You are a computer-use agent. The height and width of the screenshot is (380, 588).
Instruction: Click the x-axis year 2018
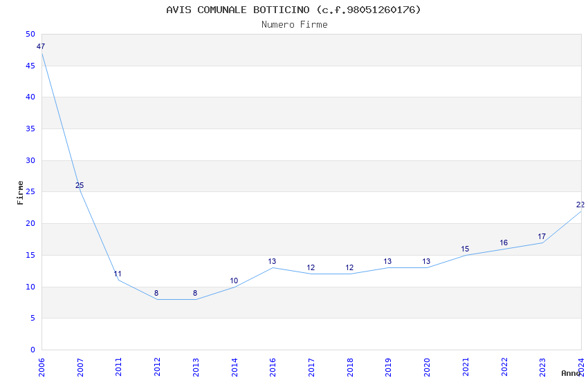pyautogui.click(x=350, y=367)
